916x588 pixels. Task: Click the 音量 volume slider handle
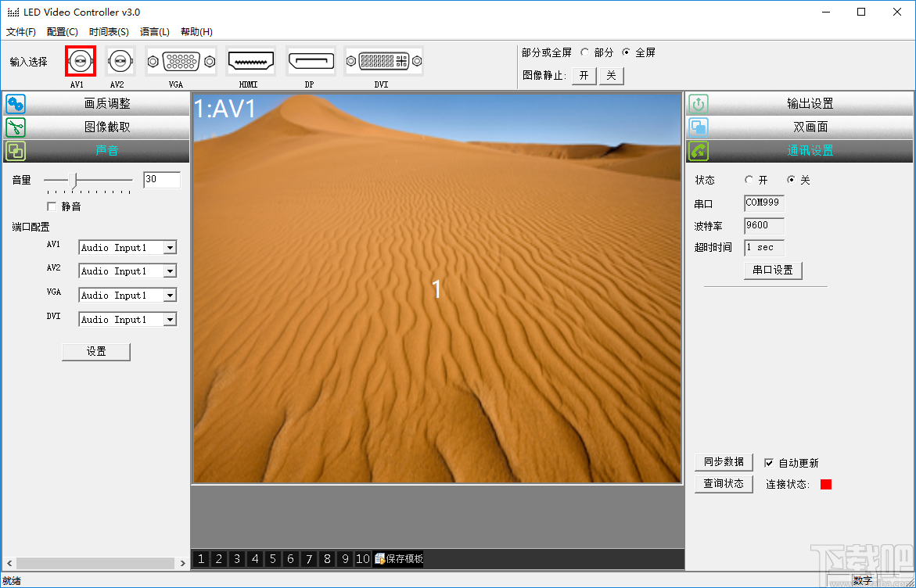pos(73,181)
